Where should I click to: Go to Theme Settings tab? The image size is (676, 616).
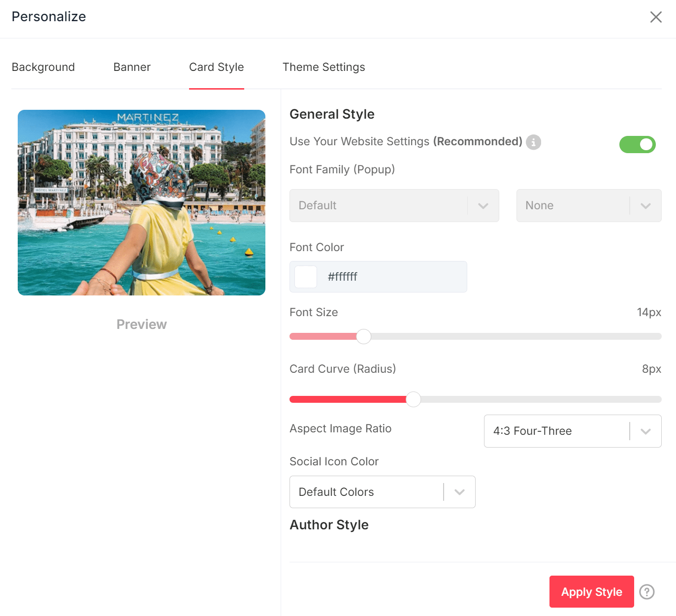pyautogui.click(x=323, y=67)
